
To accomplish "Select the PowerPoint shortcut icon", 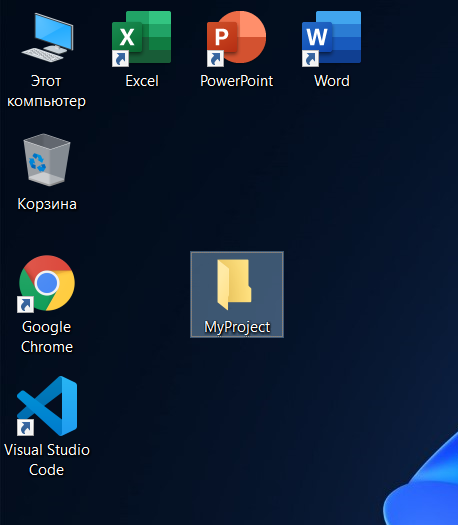I will coord(236,38).
